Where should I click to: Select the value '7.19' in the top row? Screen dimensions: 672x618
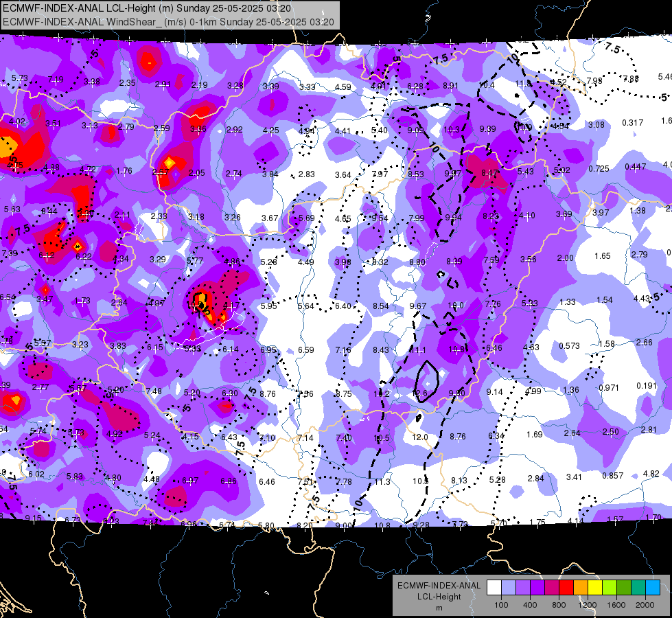pos(56,80)
